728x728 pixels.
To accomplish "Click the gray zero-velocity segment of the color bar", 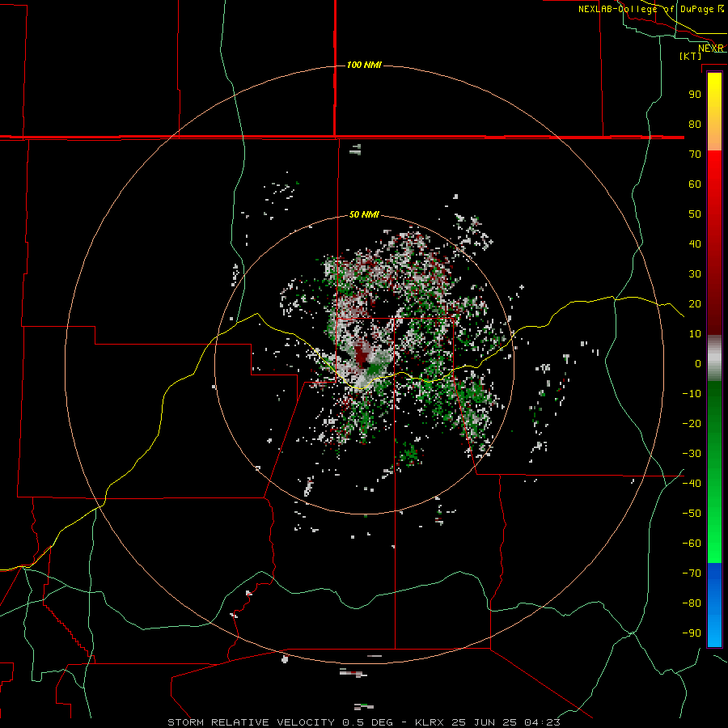I will click(x=714, y=358).
